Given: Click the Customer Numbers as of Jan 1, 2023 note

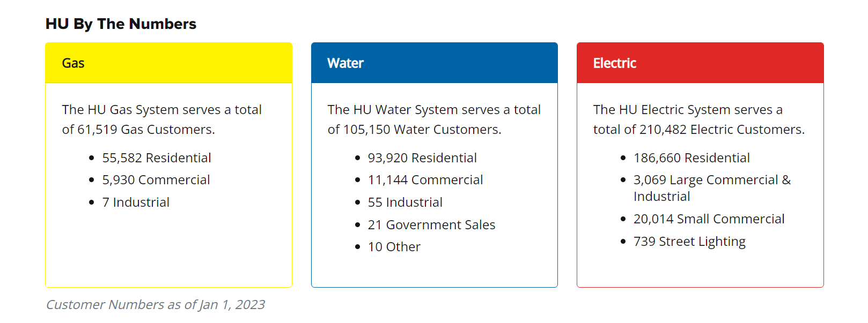Looking at the screenshot, I should tap(155, 305).
